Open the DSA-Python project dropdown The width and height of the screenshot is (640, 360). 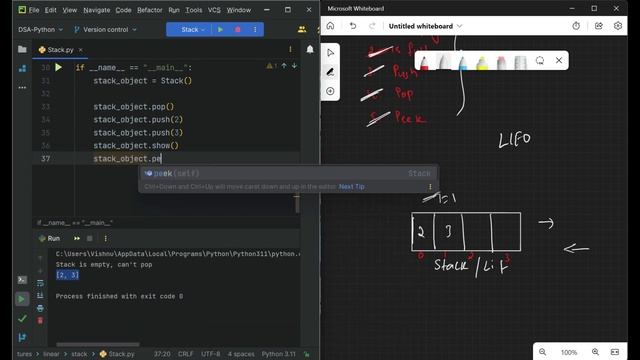40,29
